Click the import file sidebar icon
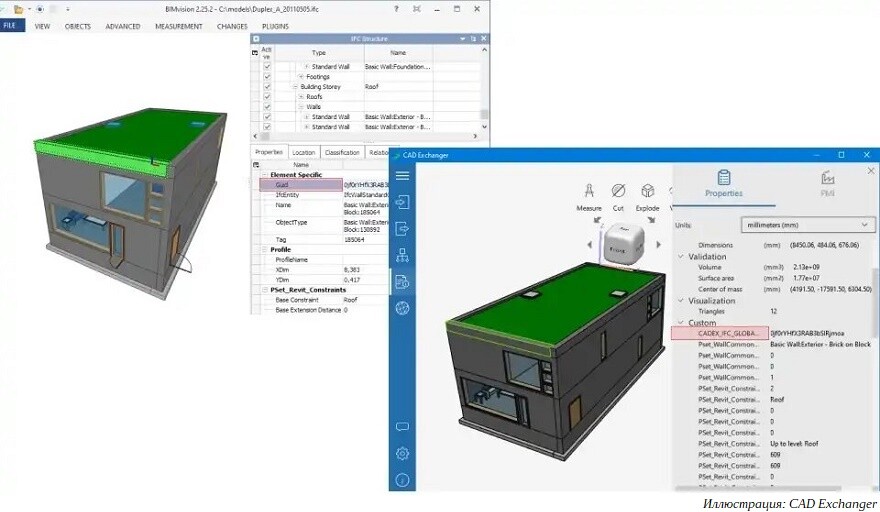Image resolution: width=880 pixels, height=512 pixels. coord(402,202)
